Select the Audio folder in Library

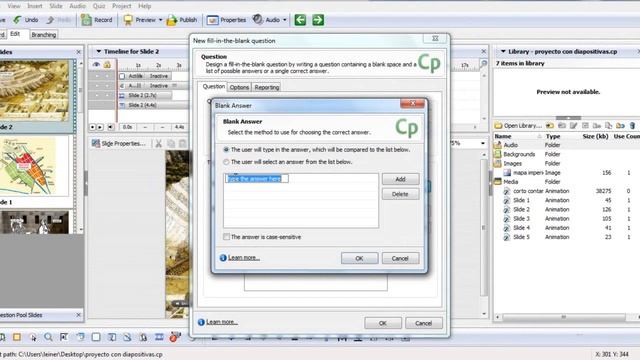[x=510, y=145]
